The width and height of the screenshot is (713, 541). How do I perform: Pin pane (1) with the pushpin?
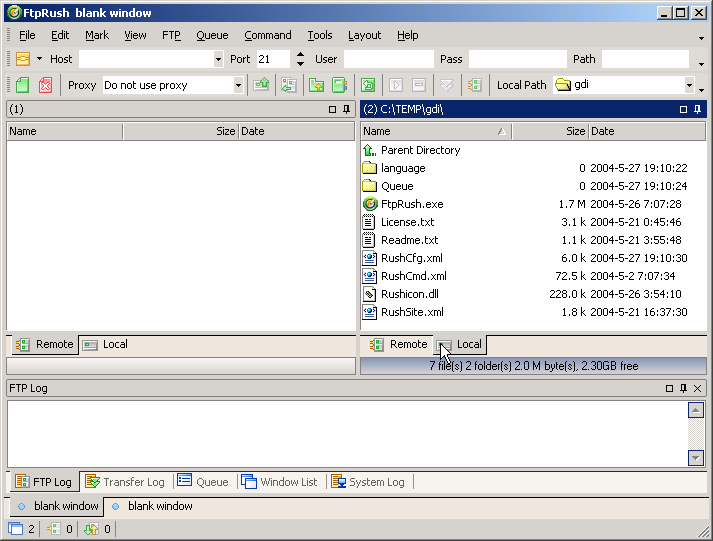pyautogui.click(x=346, y=109)
